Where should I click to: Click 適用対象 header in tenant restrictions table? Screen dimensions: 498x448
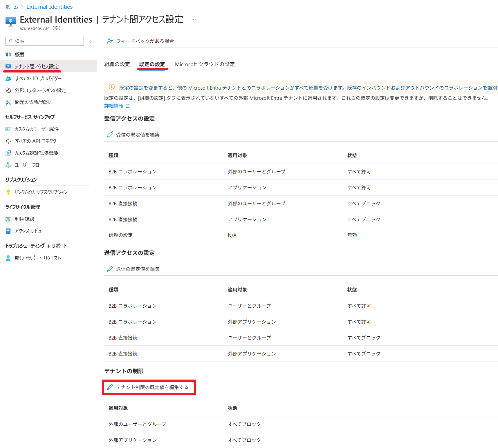pos(118,408)
